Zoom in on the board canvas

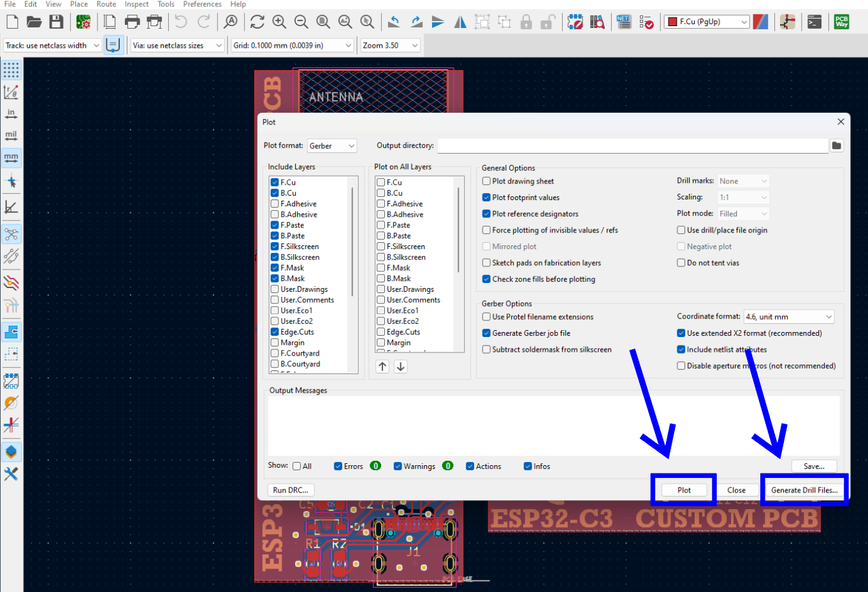[279, 22]
